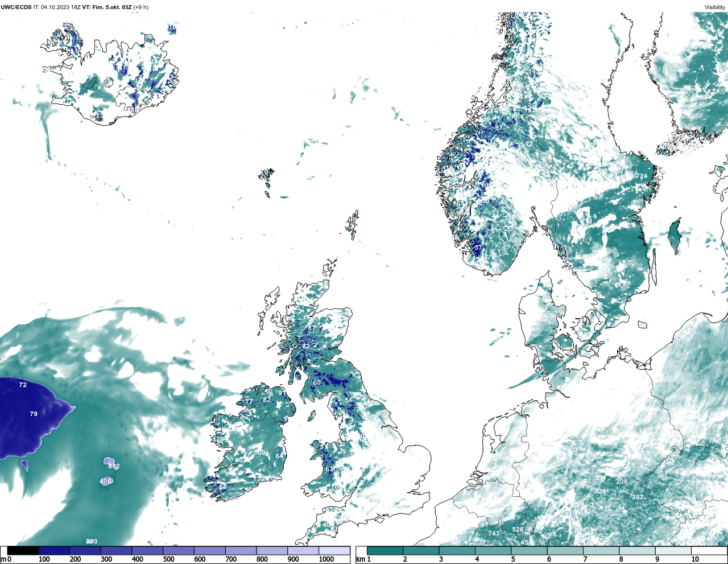Pick the 200–300 m legend color
Viewport: 728px width, 564px height.
pos(85,550)
